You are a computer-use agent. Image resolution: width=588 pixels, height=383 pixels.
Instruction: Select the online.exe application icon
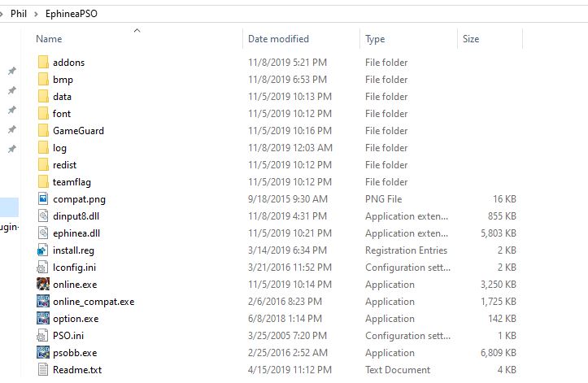tap(43, 284)
